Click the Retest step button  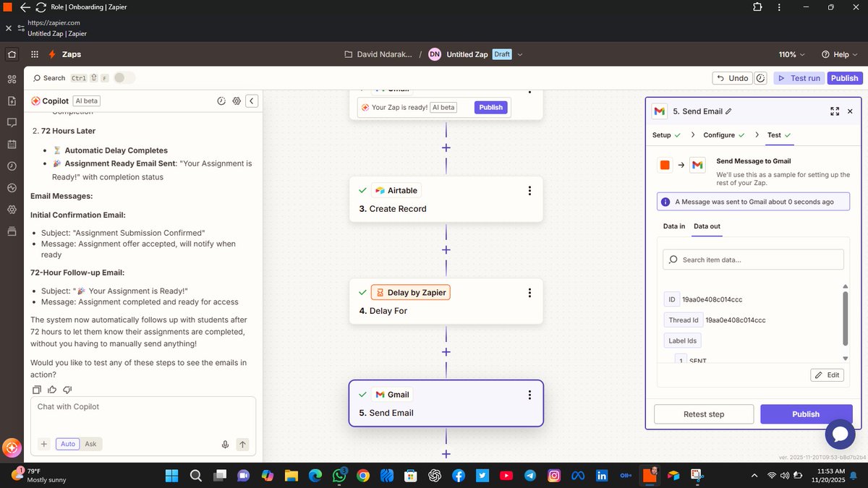[703, 414]
